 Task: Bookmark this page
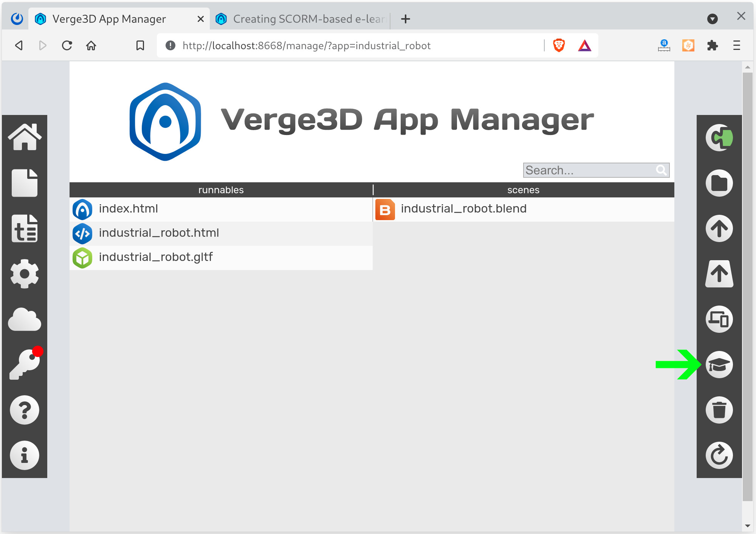(x=140, y=46)
